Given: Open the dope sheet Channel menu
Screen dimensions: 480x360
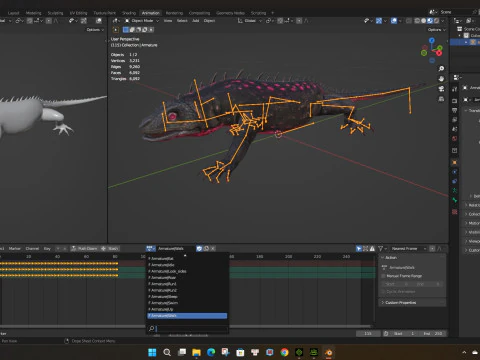Looking at the screenshot, I should (x=32, y=248).
